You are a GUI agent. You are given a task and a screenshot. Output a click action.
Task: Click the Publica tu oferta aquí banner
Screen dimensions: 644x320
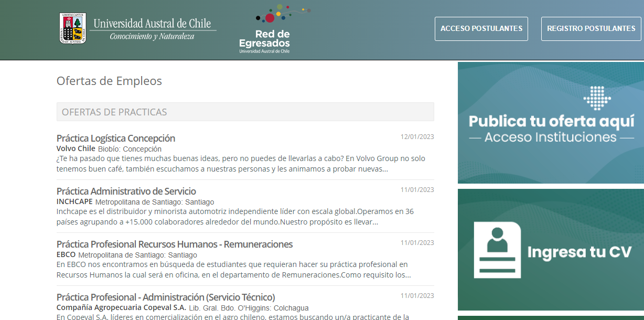[x=551, y=122]
